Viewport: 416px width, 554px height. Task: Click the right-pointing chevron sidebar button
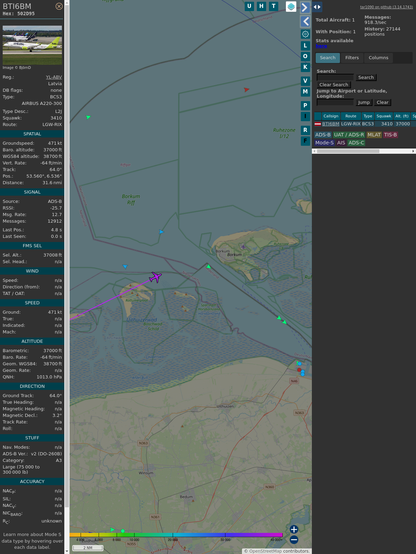click(305, 7)
